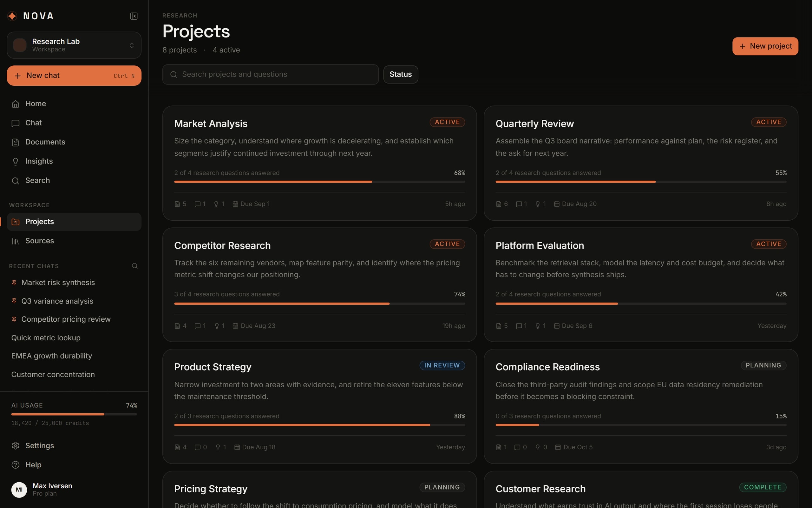Open the Quarterly Review project
This screenshot has width=812, height=508.
[x=641, y=163]
